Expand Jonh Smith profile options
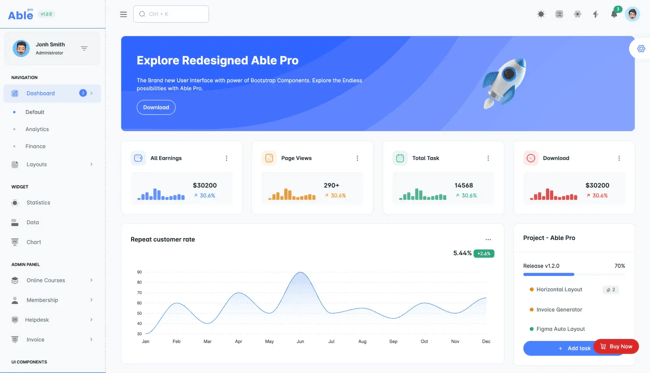This screenshot has width=650, height=373. coord(84,48)
